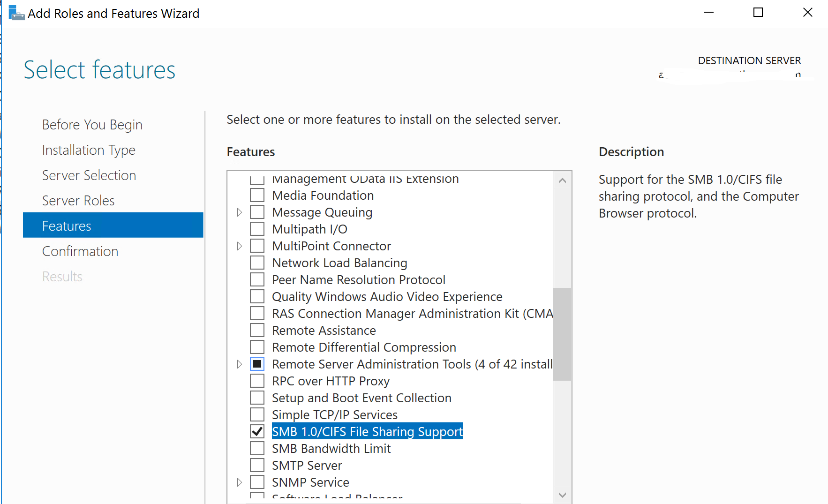This screenshot has width=828, height=504.
Task: Expand the SNMP Service node
Action: 239,482
